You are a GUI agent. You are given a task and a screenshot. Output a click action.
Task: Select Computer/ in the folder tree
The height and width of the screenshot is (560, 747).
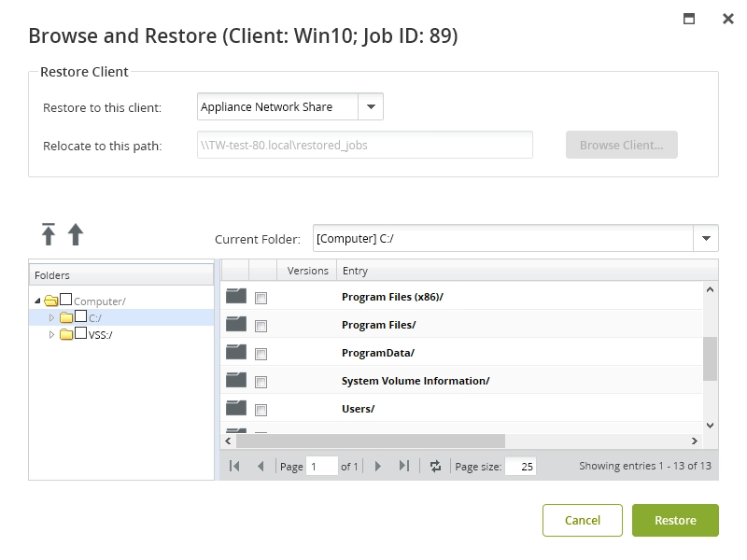coord(100,301)
